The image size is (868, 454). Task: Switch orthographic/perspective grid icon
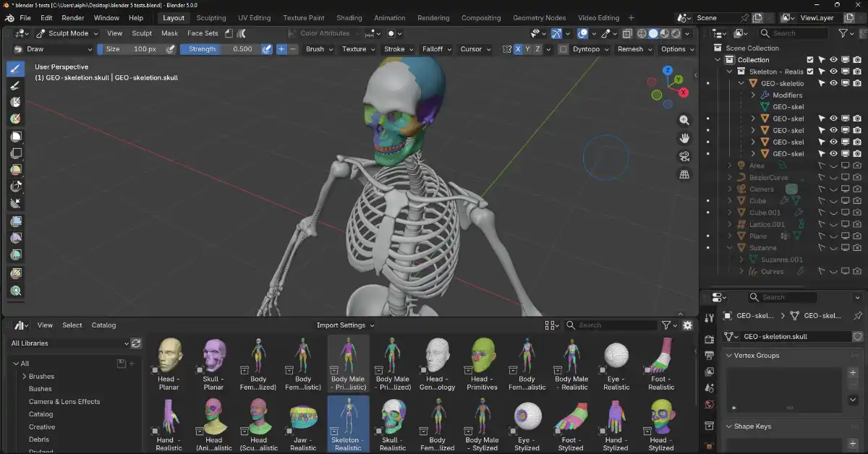pyautogui.click(x=684, y=174)
